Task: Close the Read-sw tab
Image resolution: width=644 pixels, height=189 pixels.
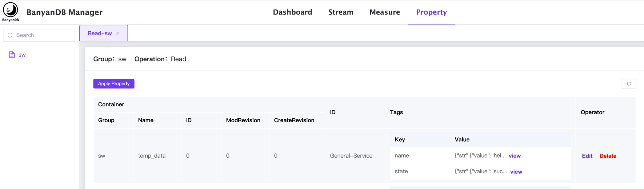Action: [x=117, y=33]
